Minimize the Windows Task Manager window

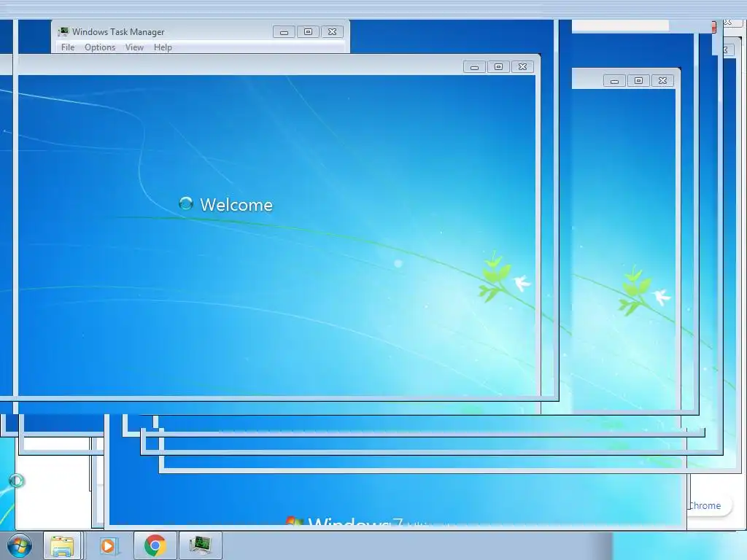(284, 32)
